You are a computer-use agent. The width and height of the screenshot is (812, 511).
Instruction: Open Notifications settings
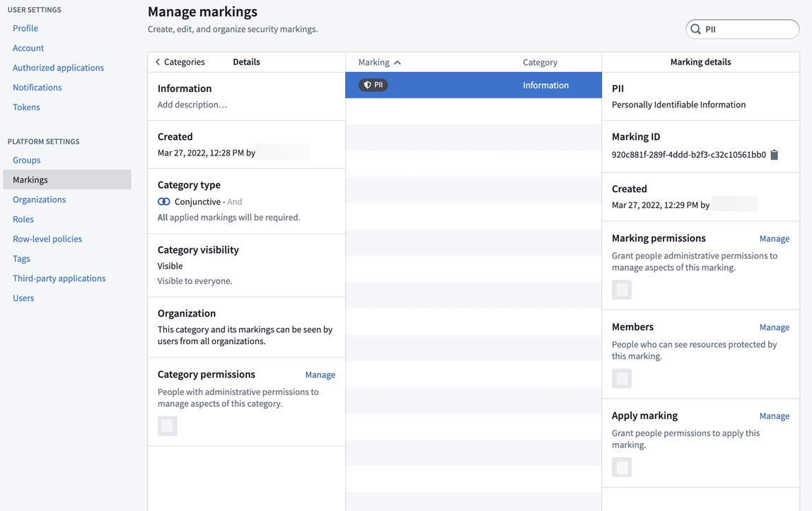click(x=37, y=88)
